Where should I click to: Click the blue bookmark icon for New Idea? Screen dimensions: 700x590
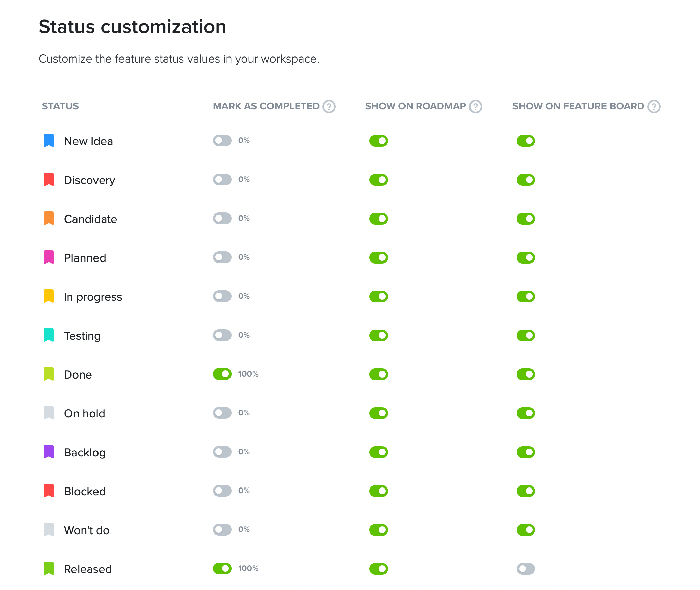(x=49, y=141)
